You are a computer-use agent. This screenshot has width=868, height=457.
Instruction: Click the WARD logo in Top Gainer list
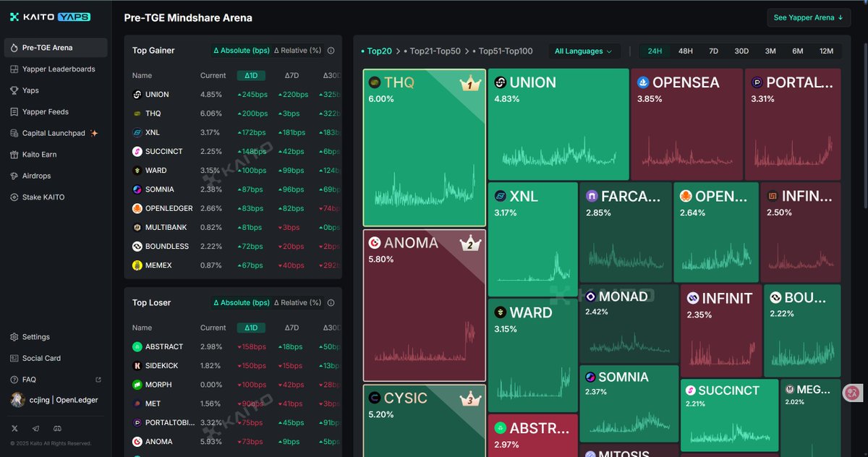click(x=137, y=171)
